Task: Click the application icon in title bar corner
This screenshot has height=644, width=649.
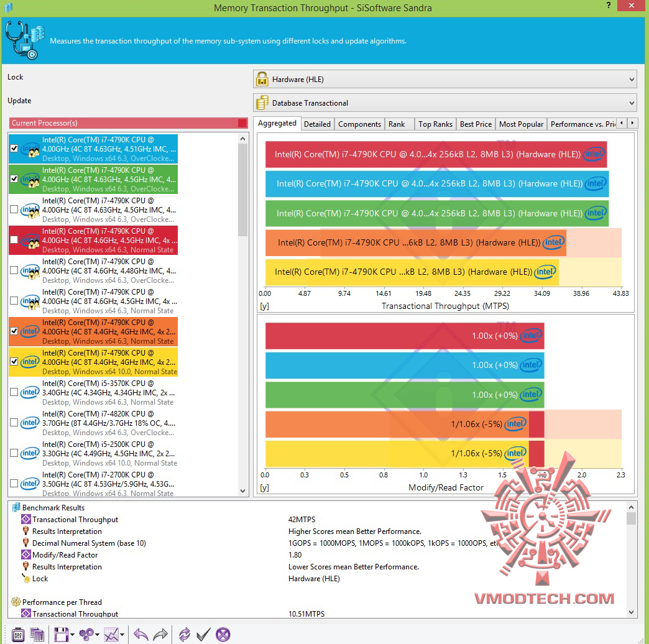Action: [x=8, y=7]
